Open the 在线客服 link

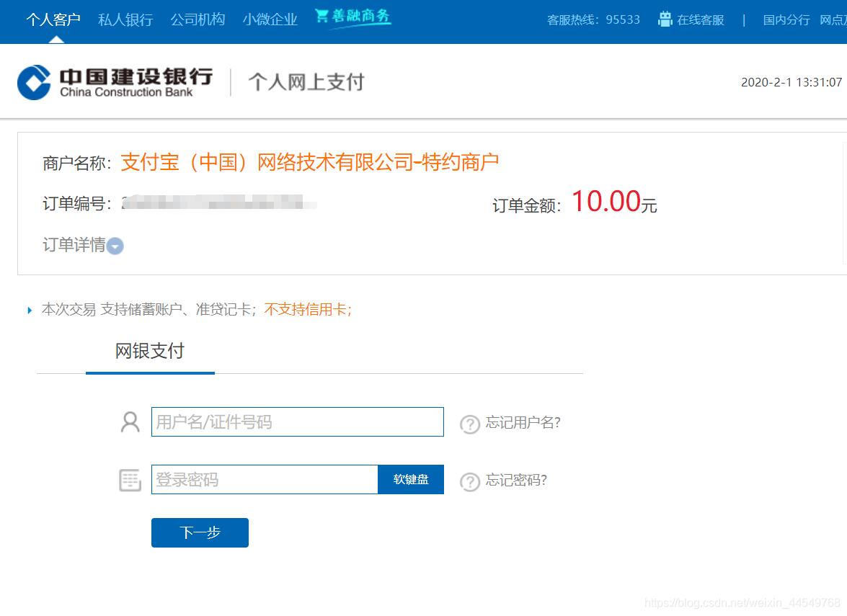pos(701,20)
